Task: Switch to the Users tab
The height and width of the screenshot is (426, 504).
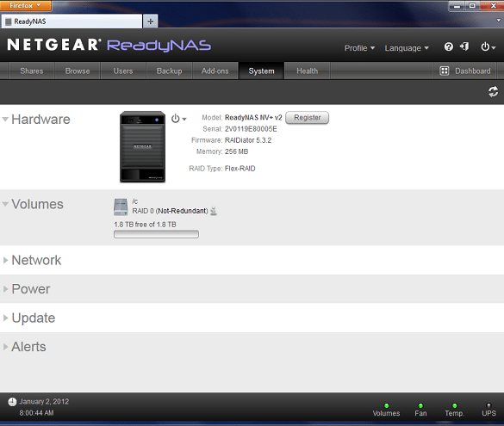Action: click(123, 71)
